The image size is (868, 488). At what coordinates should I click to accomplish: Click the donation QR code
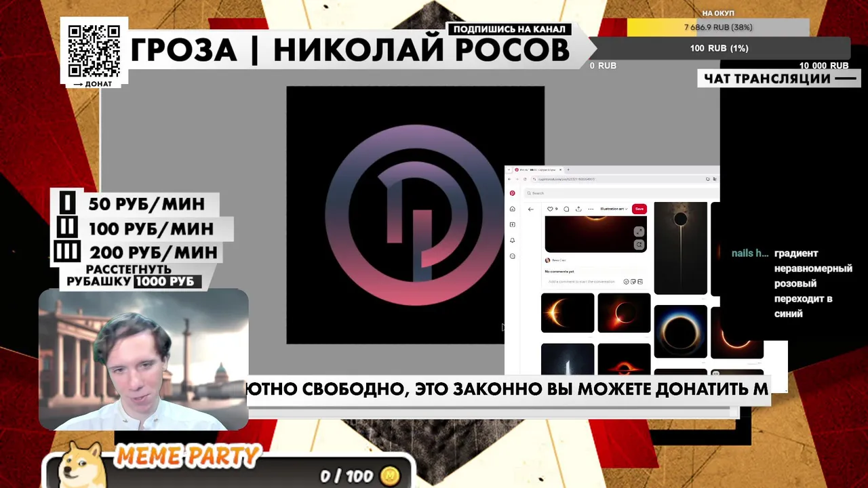94,50
